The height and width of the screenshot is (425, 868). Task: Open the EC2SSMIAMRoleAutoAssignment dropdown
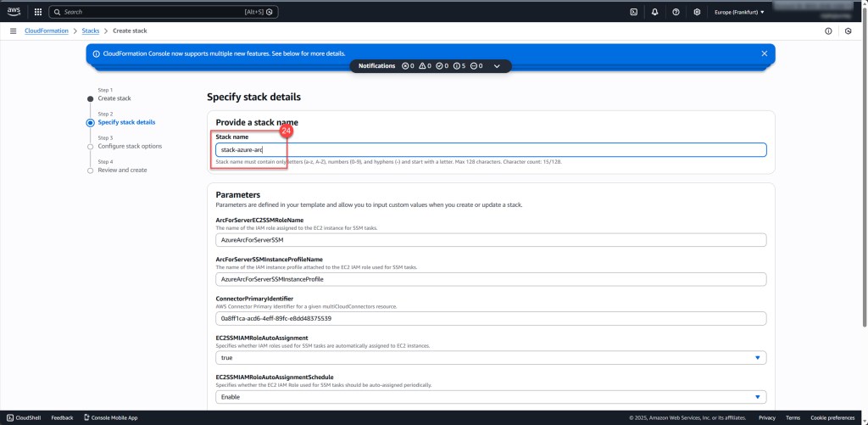click(x=491, y=358)
